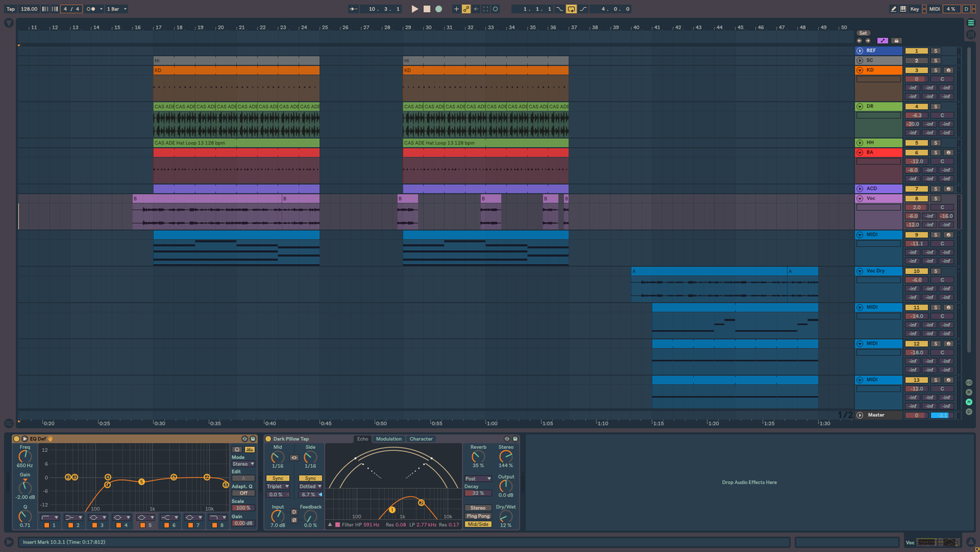Solo the BA track
This screenshot has width=980, height=552.
[935, 153]
